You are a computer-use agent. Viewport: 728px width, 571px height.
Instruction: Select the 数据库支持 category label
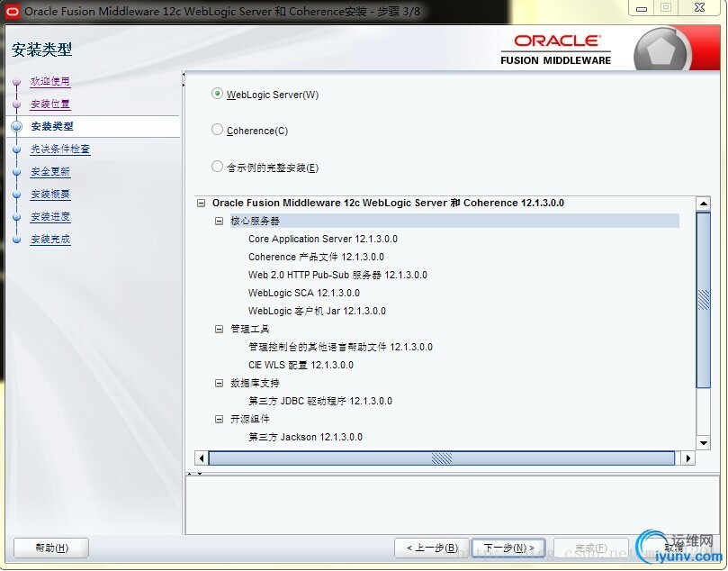[x=255, y=384]
